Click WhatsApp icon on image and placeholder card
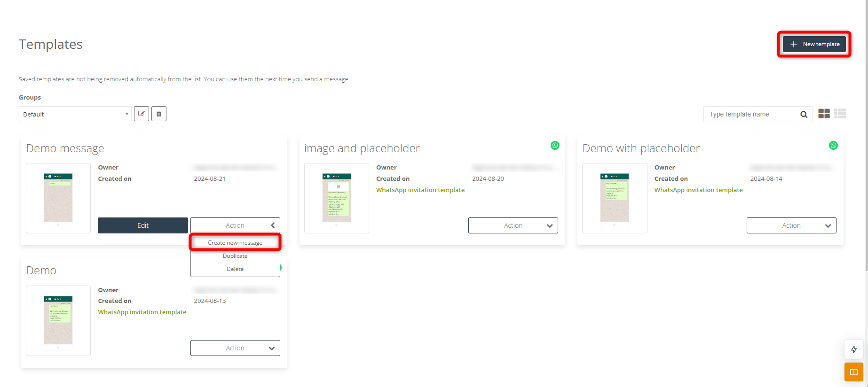 (555, 146)
